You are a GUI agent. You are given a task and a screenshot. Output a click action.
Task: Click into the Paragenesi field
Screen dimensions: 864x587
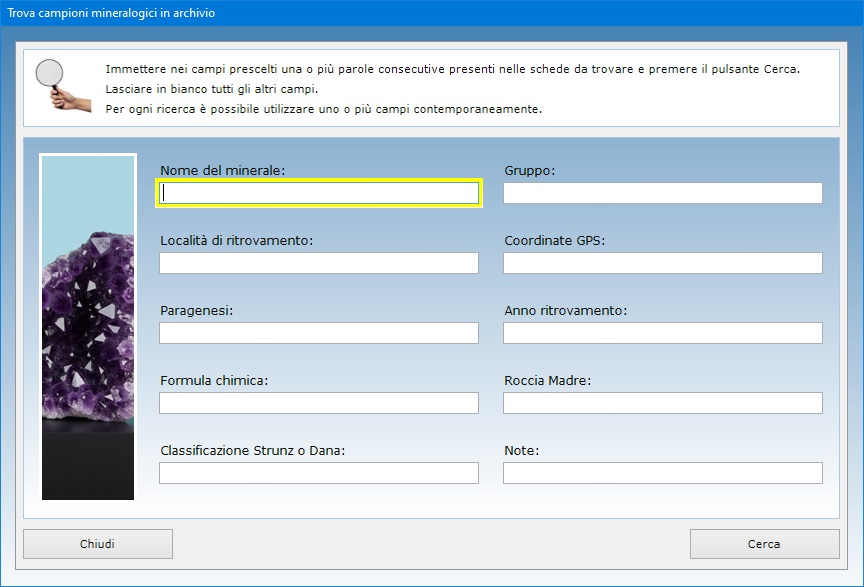tap(319, 333)
